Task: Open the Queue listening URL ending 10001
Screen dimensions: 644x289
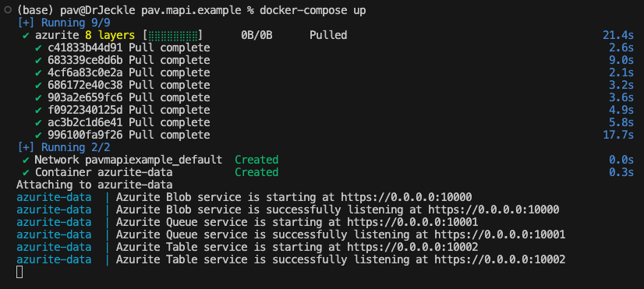Action: tap(500, 234)
